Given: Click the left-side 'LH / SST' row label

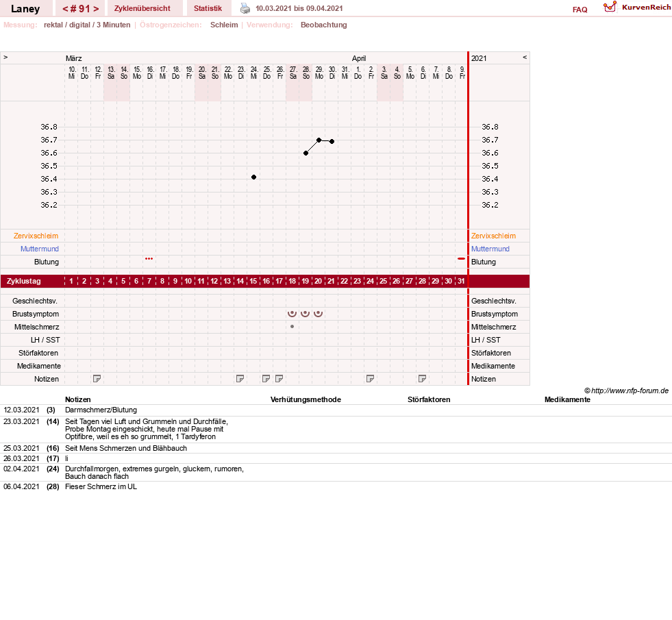Looking at the screenshot, I should click(45, 340).
